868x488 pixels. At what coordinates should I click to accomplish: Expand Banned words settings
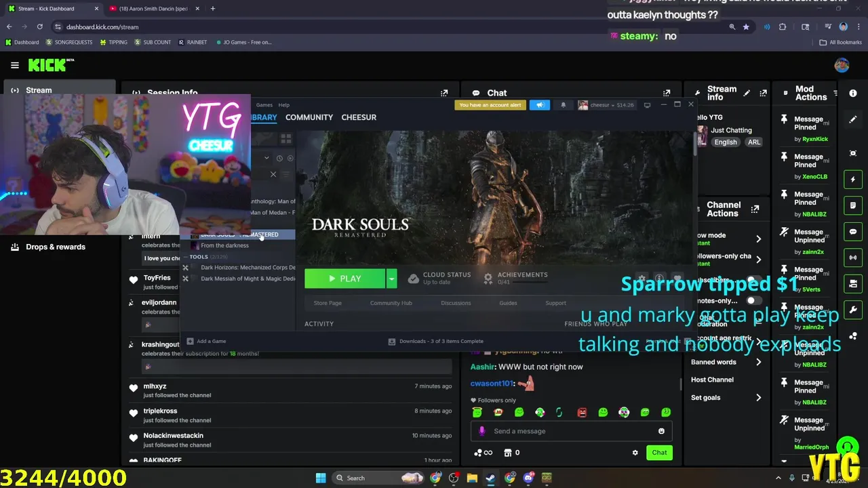point(758,362)
